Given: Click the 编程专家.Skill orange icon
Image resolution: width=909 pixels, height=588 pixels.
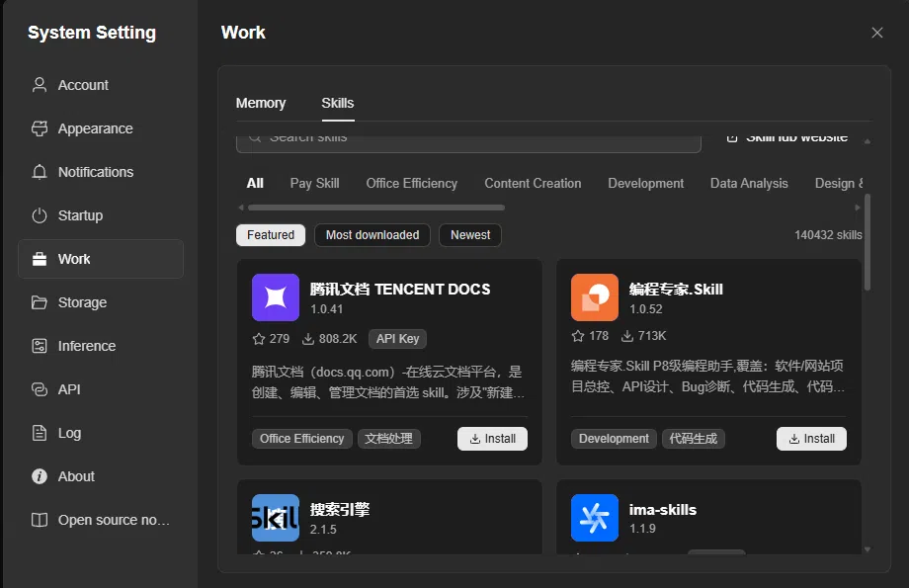Looking at the screenshot, I should (x=595, y=296).
